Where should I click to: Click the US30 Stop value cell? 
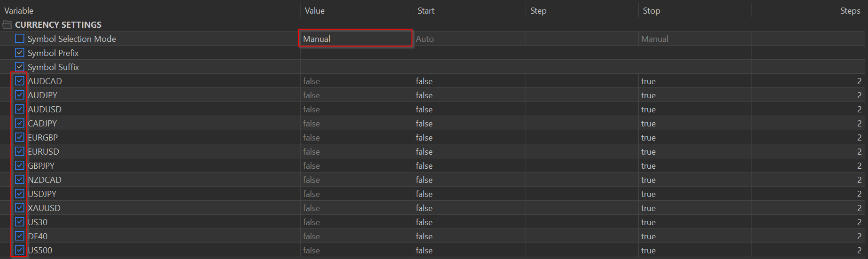pos(694,222)
